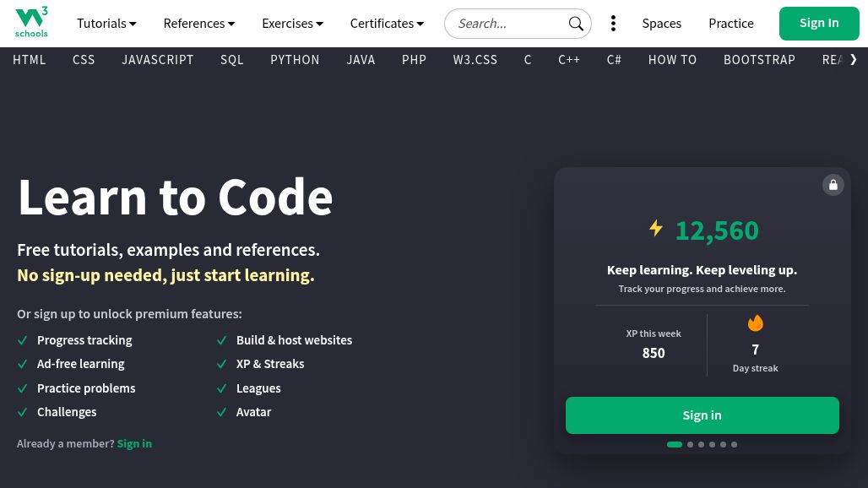Open the three-dot more menu

613,24
